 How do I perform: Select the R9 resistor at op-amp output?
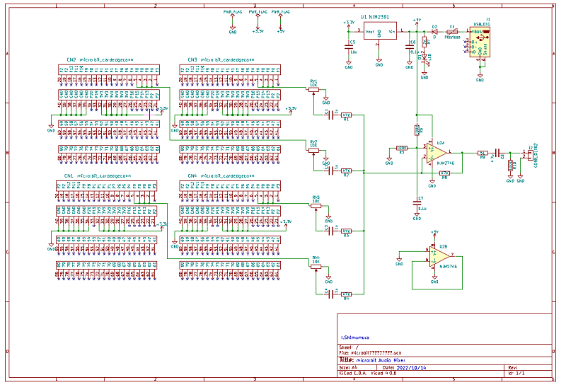coord(482,151)
